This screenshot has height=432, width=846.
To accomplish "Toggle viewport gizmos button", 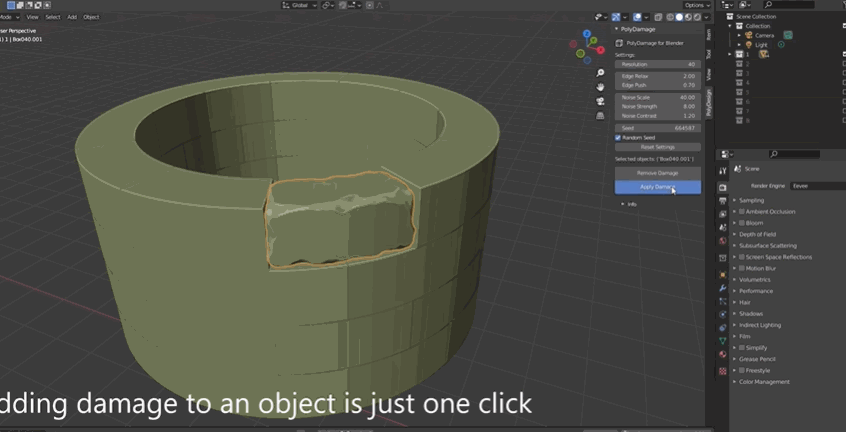I will pos(616,17).
